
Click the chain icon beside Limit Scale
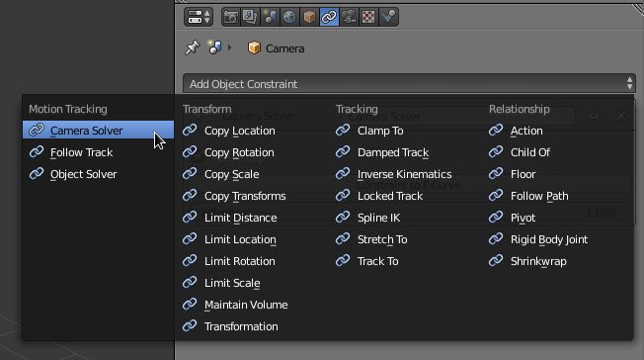[x=190, y=282]
